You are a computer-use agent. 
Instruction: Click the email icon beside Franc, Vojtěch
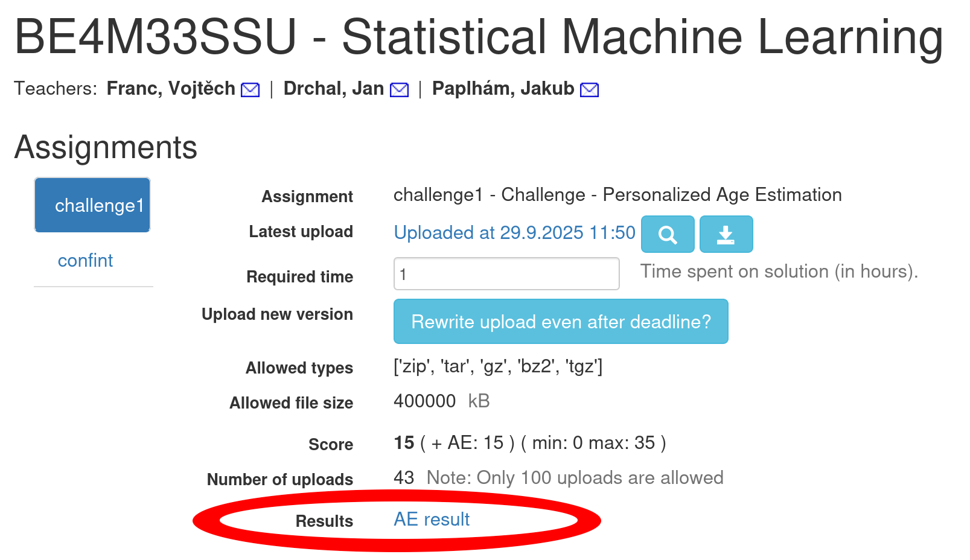(250, 90)
